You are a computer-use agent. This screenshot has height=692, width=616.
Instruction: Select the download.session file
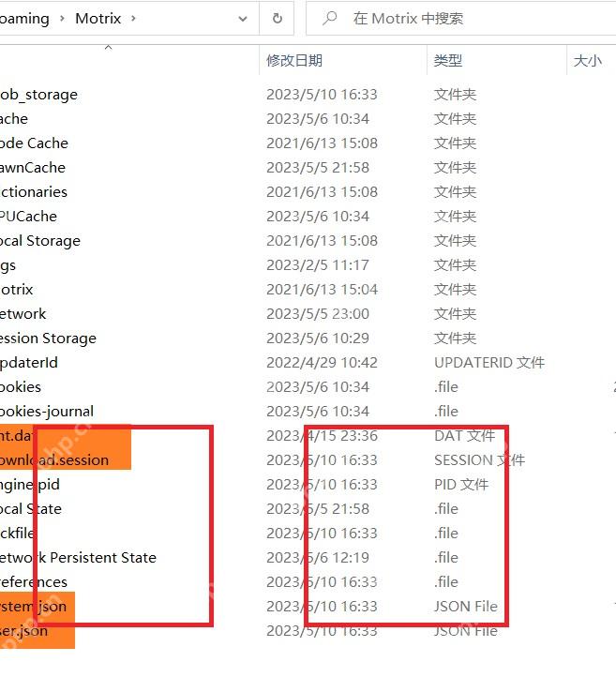point(54,459)
